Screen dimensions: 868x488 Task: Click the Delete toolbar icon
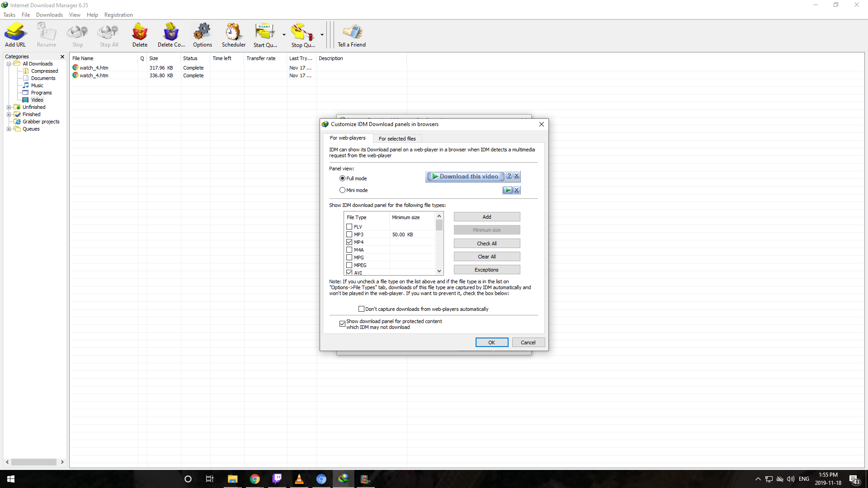(140, 35)
